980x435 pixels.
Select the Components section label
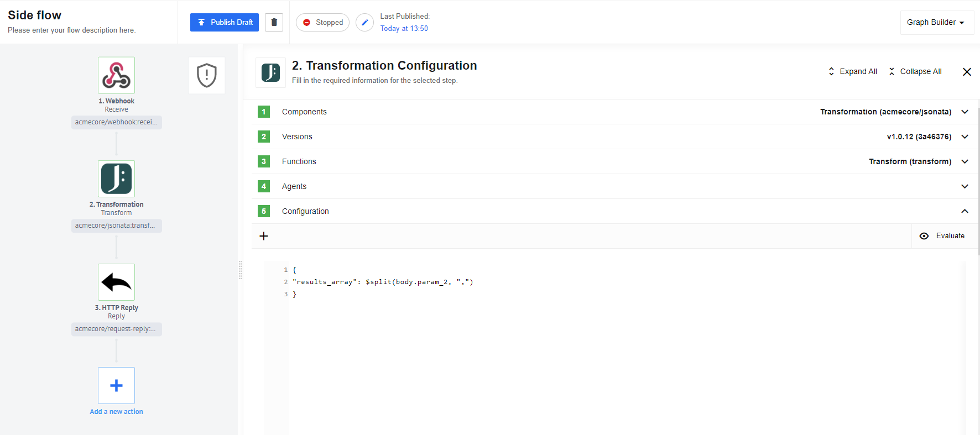coord(304,112)
